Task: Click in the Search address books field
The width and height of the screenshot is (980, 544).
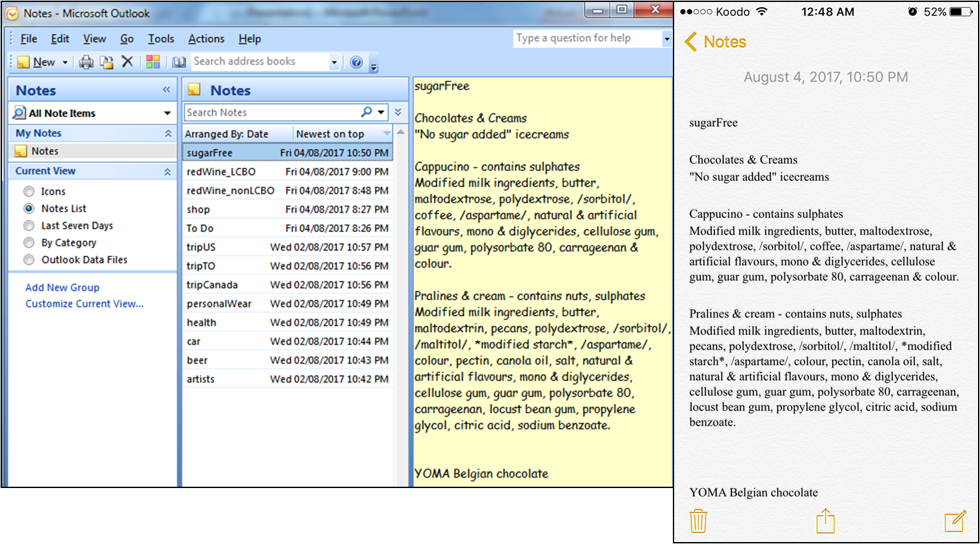Action: (260, 62)
